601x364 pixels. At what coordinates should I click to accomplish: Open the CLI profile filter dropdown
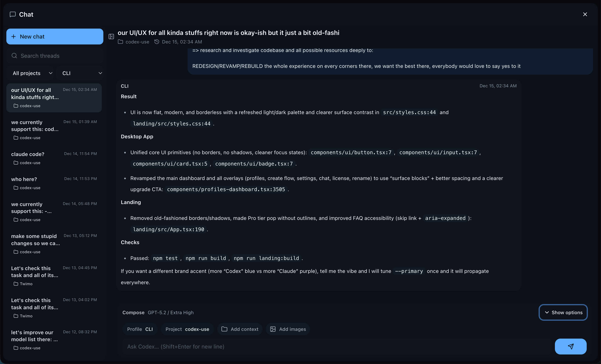pos(80,73)
